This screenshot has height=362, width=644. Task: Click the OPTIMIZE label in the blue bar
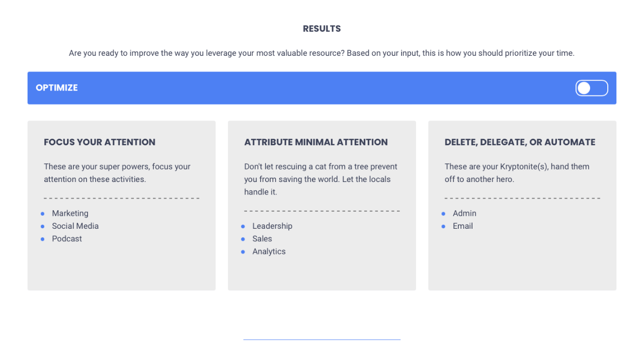[x=56, y=88]
